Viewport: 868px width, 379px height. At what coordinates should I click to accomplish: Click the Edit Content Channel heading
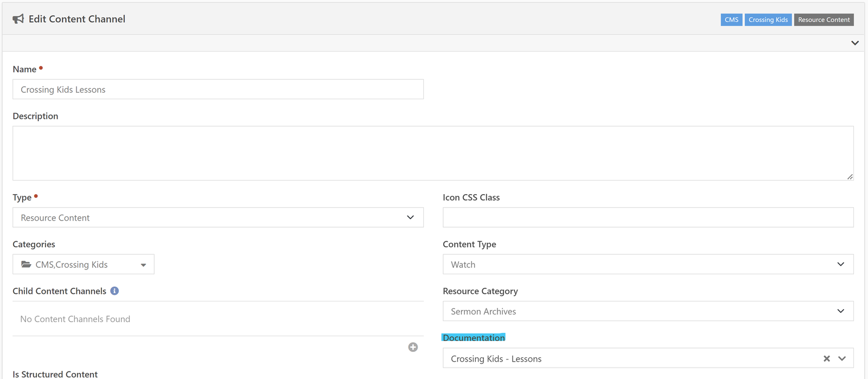point(77,19)
